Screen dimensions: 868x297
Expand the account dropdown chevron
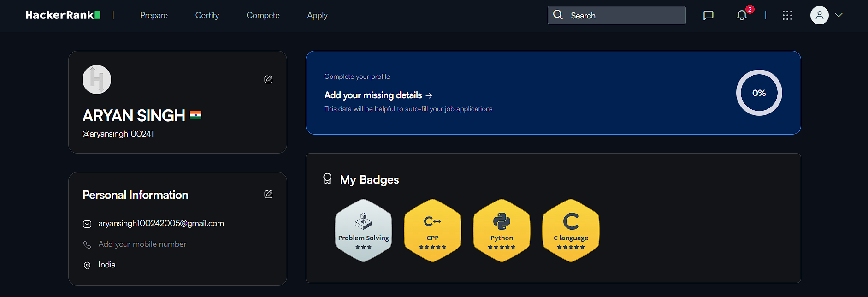[x=839, y=15]
